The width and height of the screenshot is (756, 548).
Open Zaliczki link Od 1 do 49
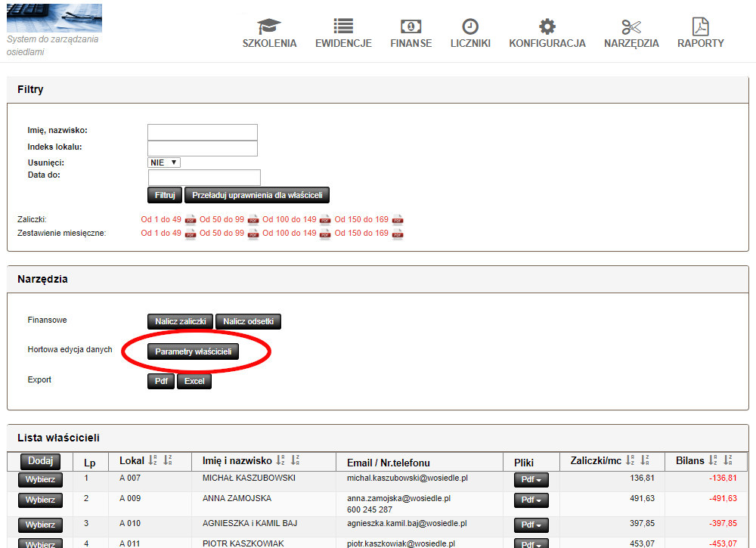pyautogui.click(x=161, y=219)
